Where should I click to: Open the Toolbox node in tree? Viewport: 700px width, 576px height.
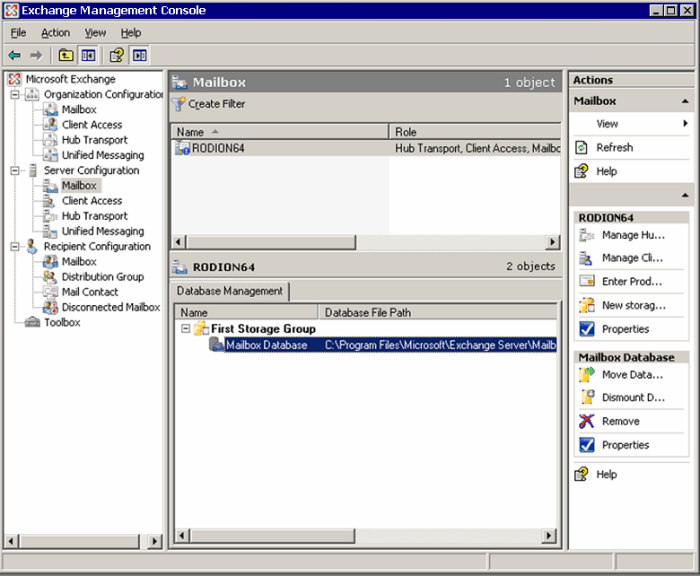pyautogui.click(x=61, y=323)
